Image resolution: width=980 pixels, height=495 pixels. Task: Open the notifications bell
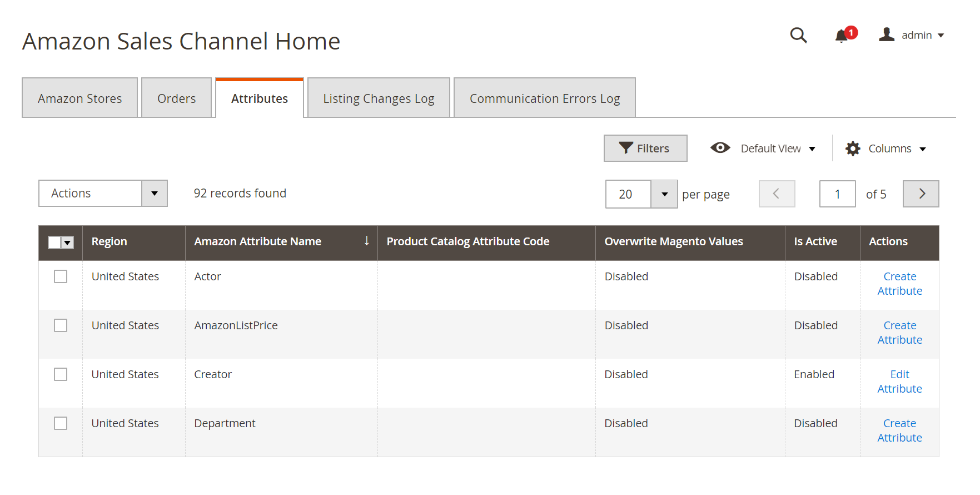pyautogui.click(x=842, y=36)
